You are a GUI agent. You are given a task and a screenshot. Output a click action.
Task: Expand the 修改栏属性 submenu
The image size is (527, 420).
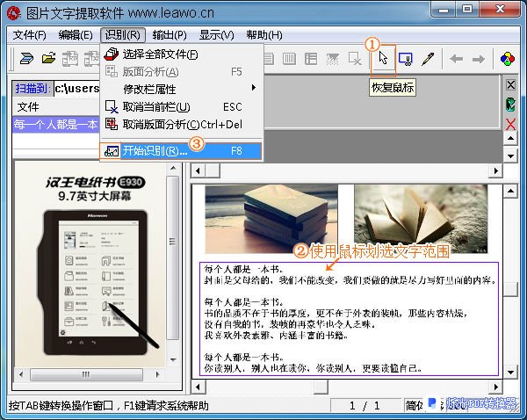[182, 89]
